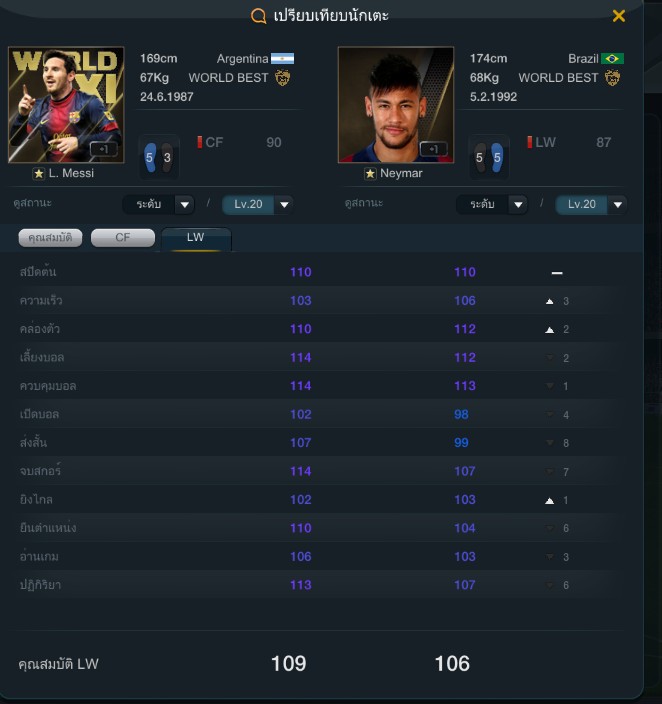Image resolution: width=662 pixels, height=704 pixels.
Task: Click Messi's WORLD BEST badge emblem
Action: (282, 78)
